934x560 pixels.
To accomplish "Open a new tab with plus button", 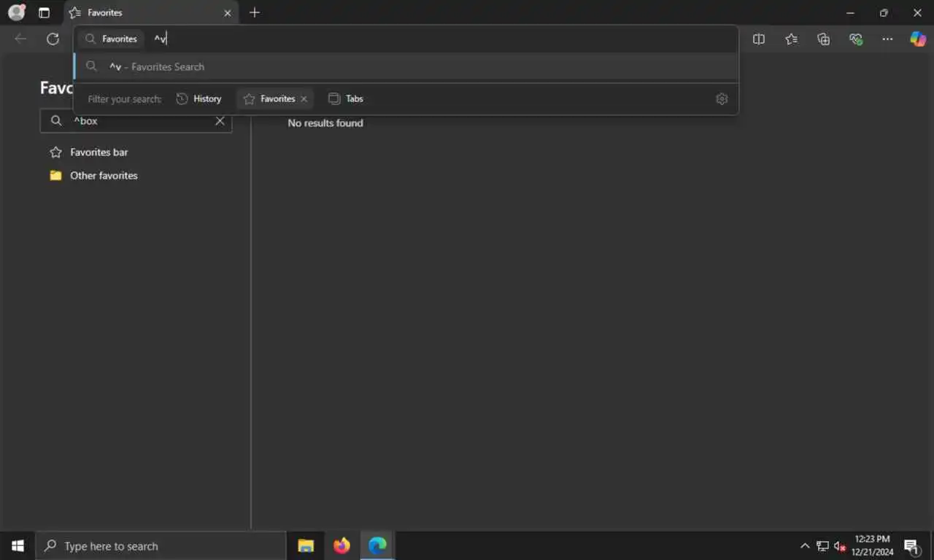I will pyautogui.click(x=254, y=12).
